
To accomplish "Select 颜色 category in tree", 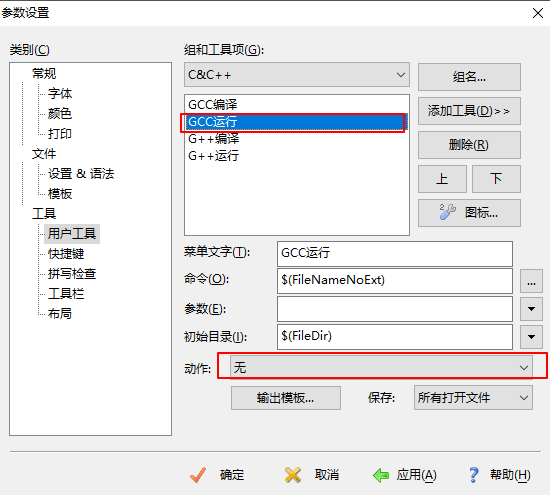I will pyautogui.click(x=60, y=113).
